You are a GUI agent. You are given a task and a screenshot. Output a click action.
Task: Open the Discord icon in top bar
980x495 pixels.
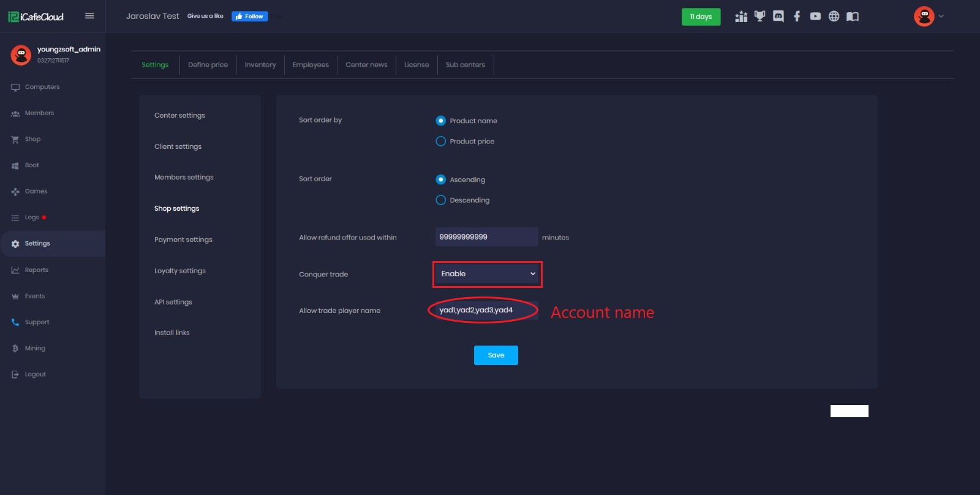pyautogui.click(x=778, y=17)
